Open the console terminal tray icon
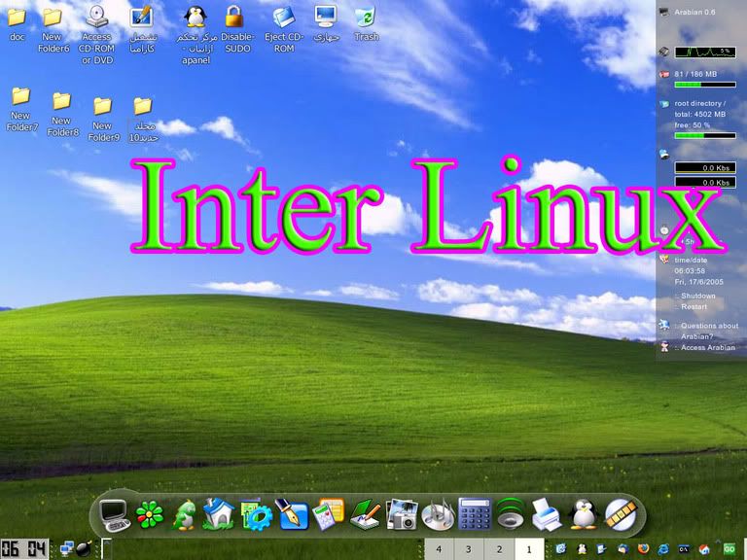This screenshot has height=560, width=747. coord(684,549)
